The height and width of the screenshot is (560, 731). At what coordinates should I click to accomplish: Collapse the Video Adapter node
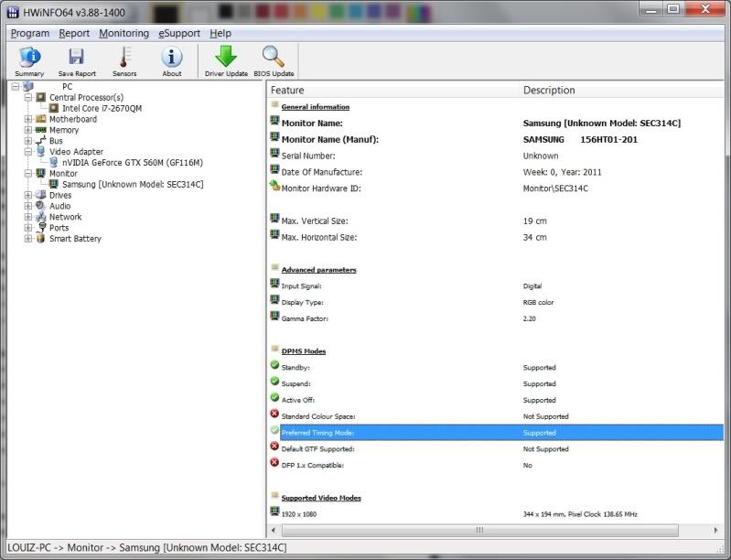point(28,152)
